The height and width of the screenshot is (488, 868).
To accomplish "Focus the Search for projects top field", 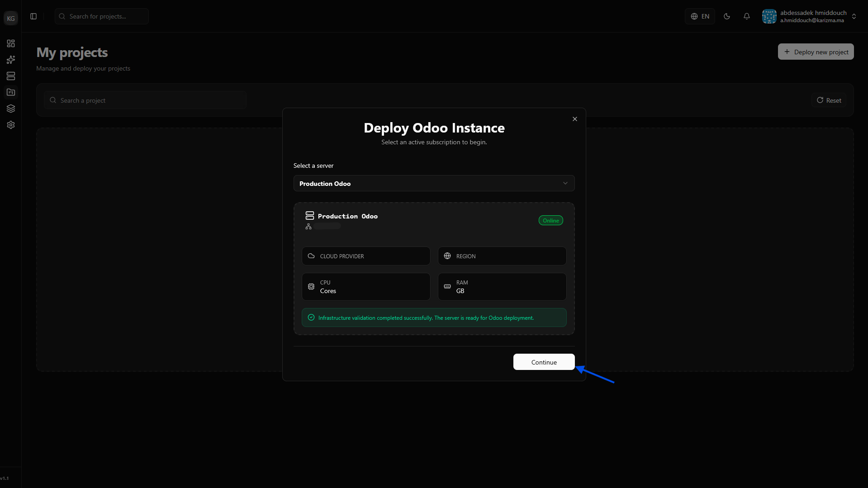I will pyautogui.click(x=102, y=16).
